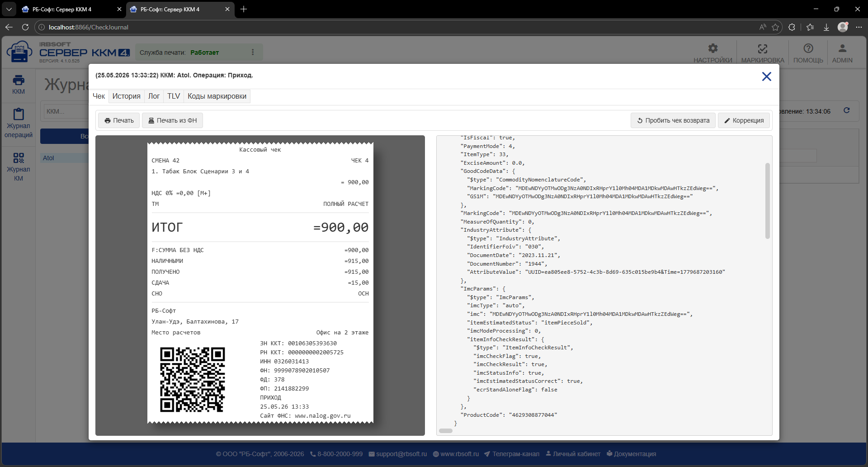This screenshot has width=868, height=467.
Task: Open browser profile avatar
Action: click(x=843, y=27)
